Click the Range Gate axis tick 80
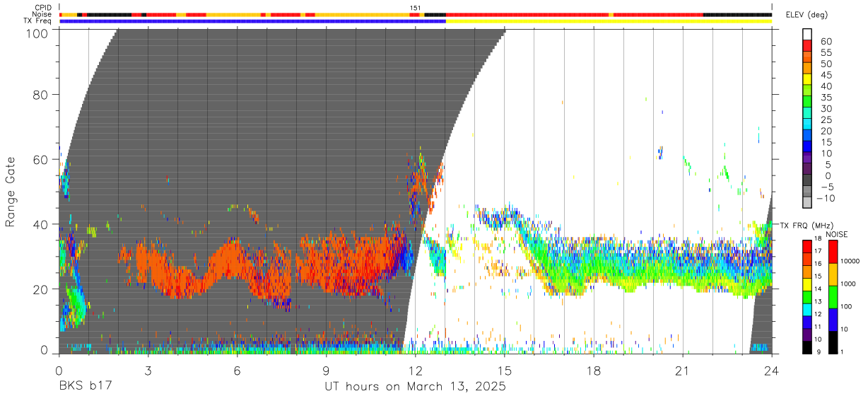Image resolution: width=868 pixels, height=401 pixels. tap(41, 95)
